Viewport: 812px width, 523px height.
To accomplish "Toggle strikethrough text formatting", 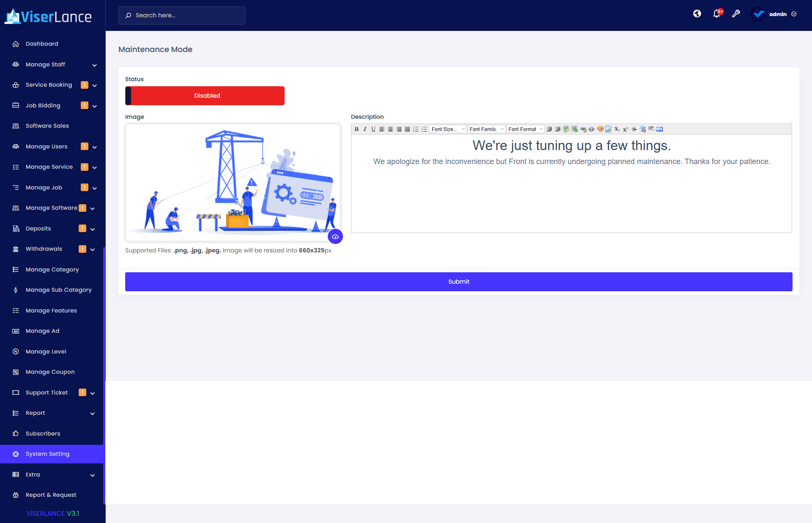I will tap(634, 129).
